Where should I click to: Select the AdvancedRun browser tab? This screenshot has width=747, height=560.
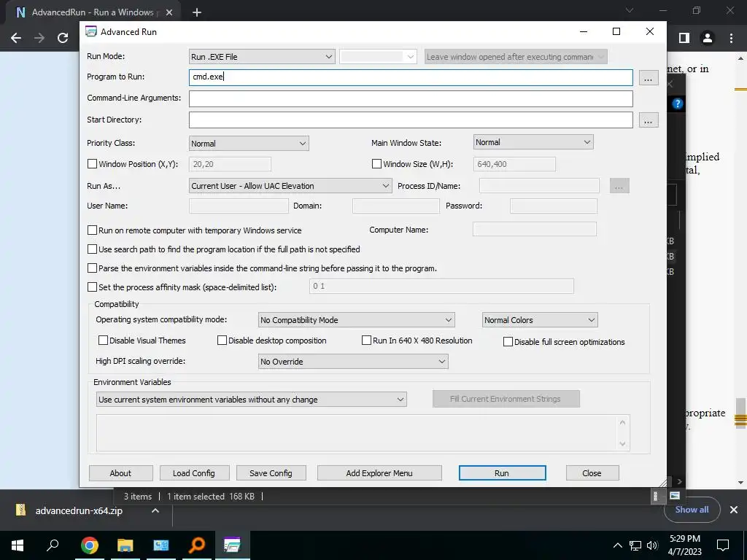[x=92, y=12]
